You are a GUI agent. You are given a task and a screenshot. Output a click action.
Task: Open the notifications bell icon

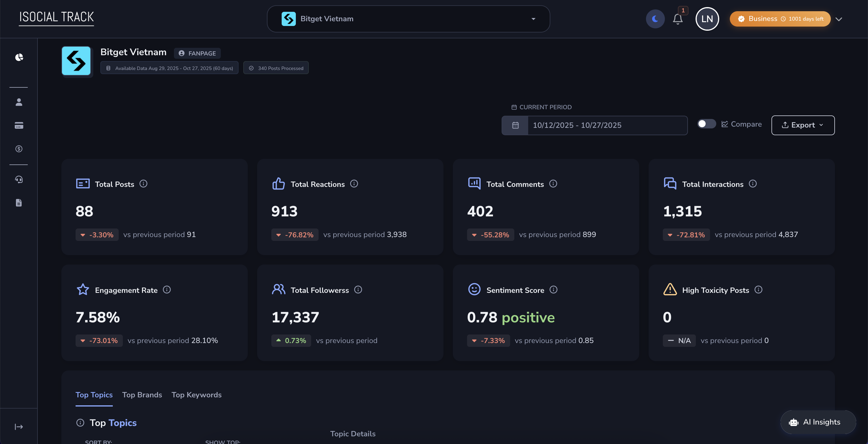pos(678,19)
